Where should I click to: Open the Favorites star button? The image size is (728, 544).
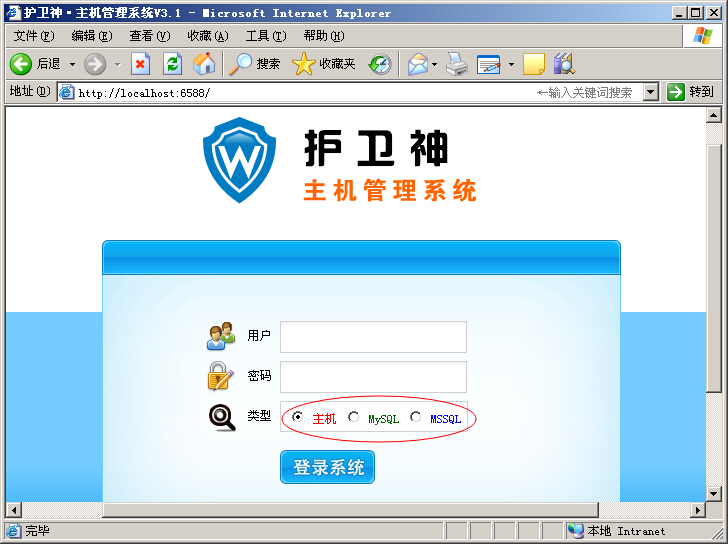(x=324, y=64)
